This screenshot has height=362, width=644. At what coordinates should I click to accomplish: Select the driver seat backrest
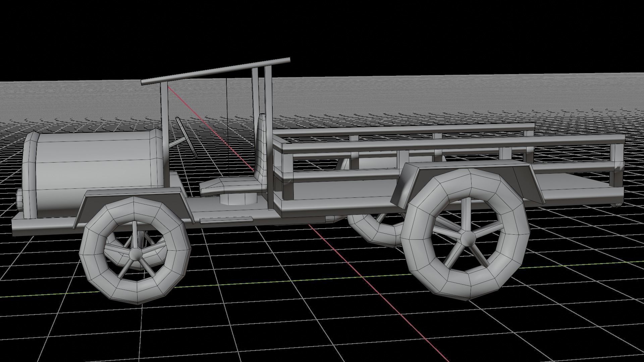pyautogui.click(x=261, y=147)
